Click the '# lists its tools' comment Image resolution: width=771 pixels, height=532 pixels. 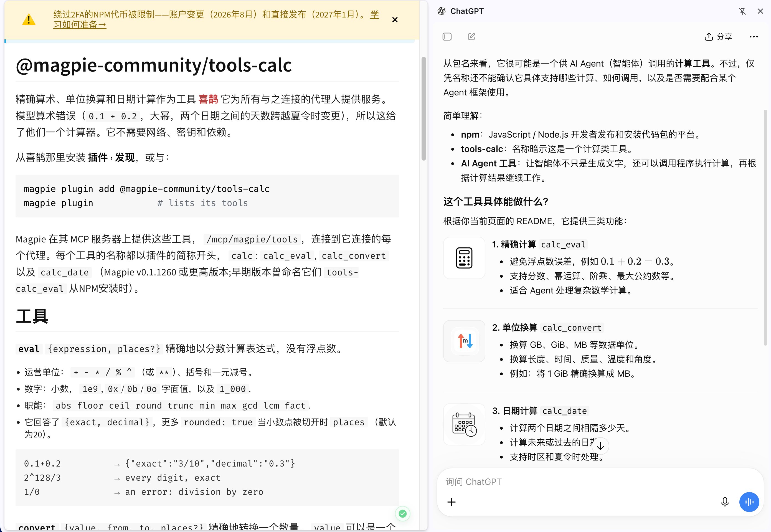(202, 203)
